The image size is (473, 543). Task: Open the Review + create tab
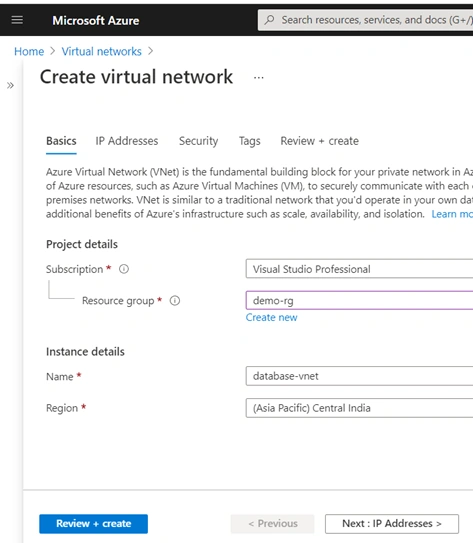[320, 141]
